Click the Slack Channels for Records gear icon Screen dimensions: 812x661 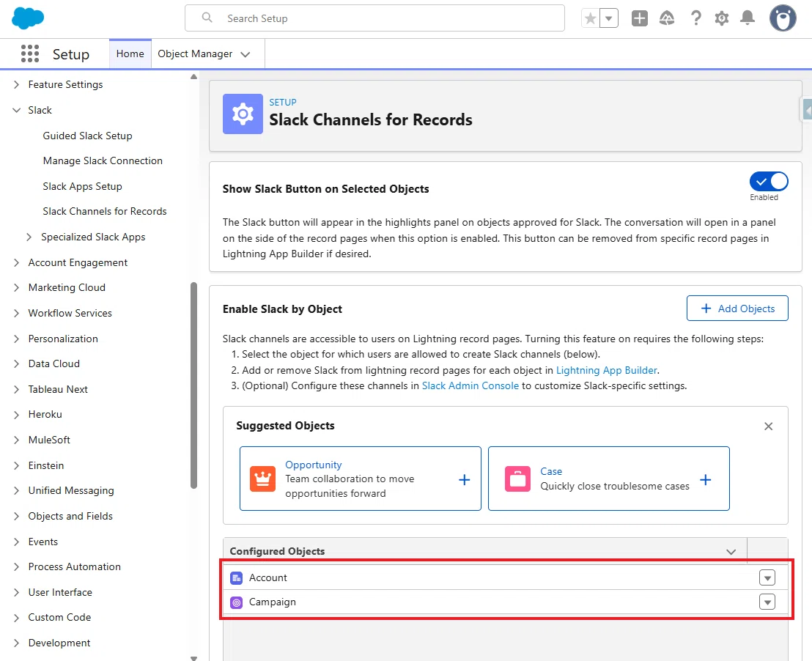pos(243,114)
